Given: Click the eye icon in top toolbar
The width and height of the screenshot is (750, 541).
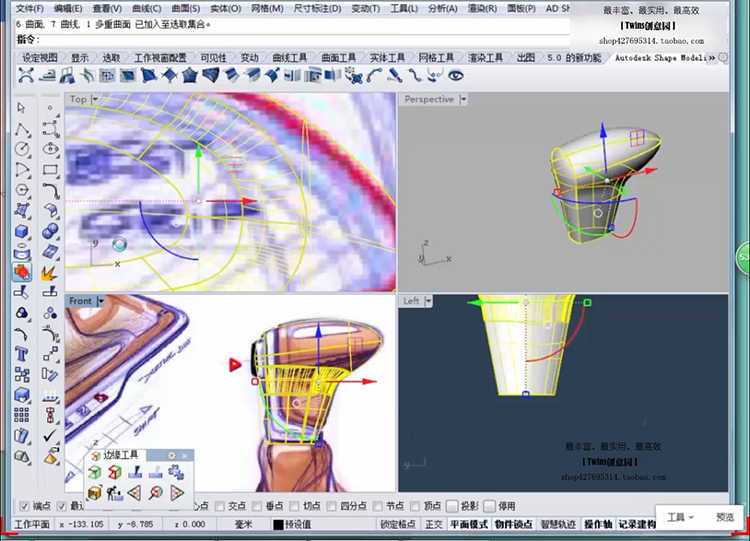Looking at the screenshot, I should click(x=456, y=76).
